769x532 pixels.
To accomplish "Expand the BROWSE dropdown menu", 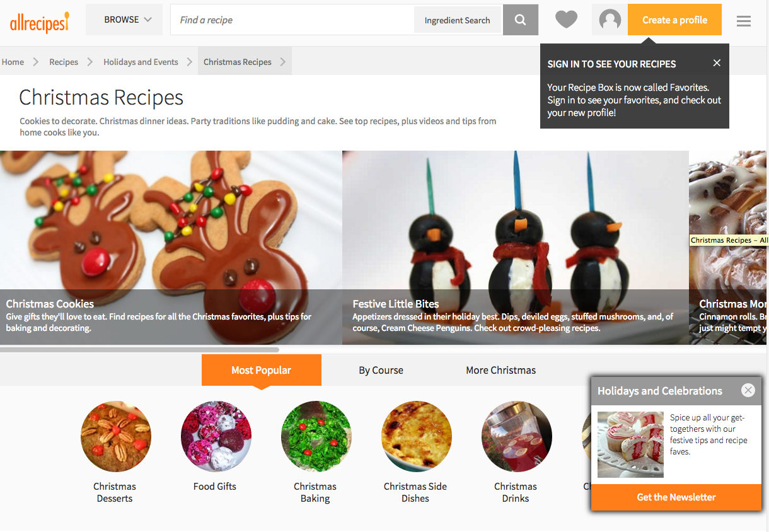I will coord(128,20).
